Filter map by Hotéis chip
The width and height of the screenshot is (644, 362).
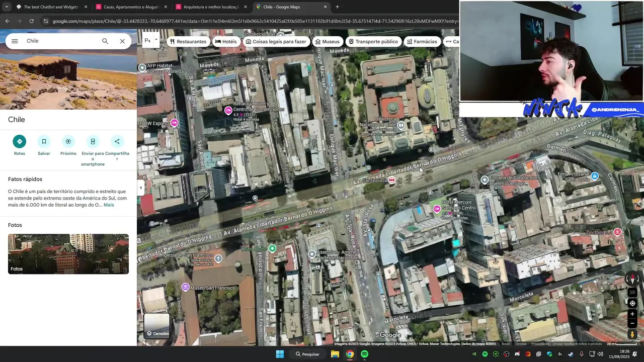click(x=225, y=42)
